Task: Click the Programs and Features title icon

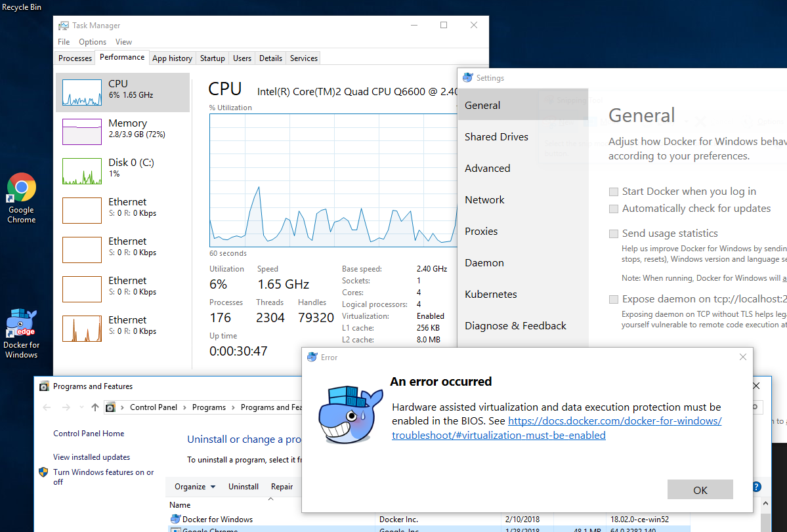Action: [44, 386]
